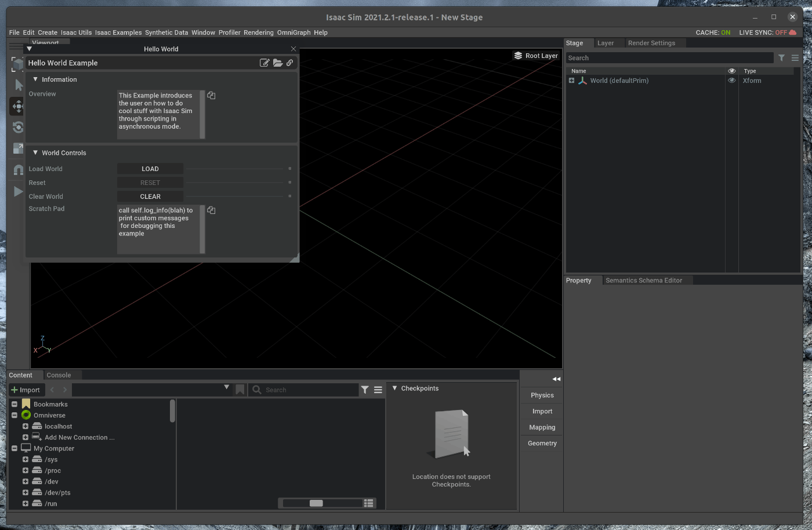
Task: Open the Stage panel filter icon
Action: (x=781, y=58)
